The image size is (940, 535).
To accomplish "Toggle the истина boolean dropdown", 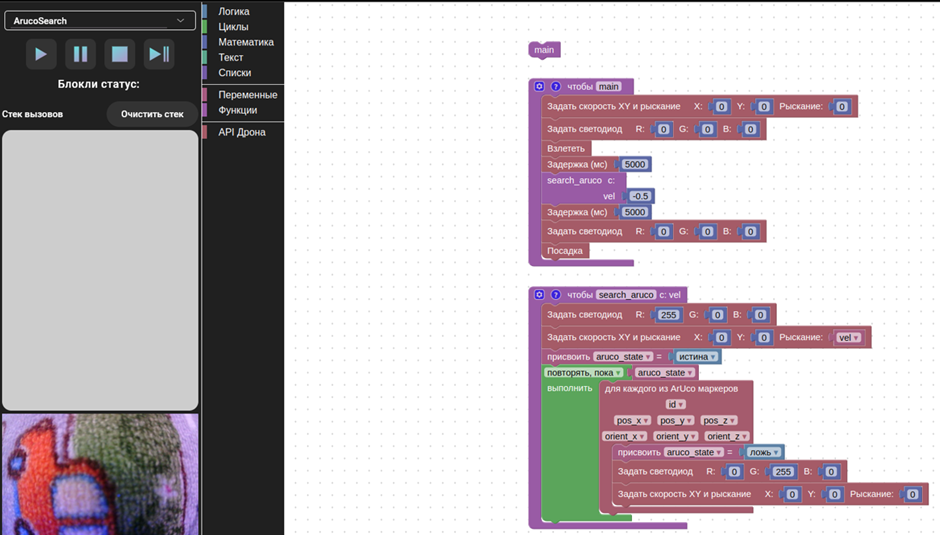I will pyautogui.click(x=697, y=357).
